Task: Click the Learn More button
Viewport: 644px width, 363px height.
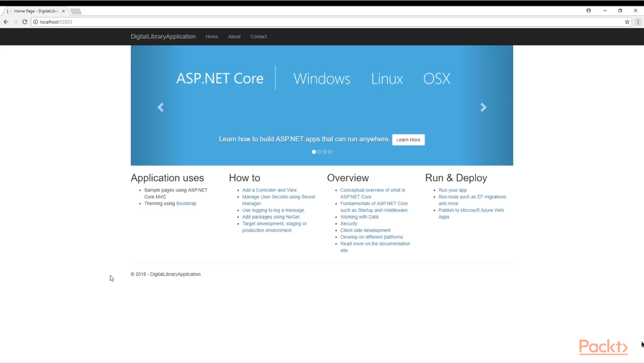Action: pyautogui.click(x=408, y=139)
